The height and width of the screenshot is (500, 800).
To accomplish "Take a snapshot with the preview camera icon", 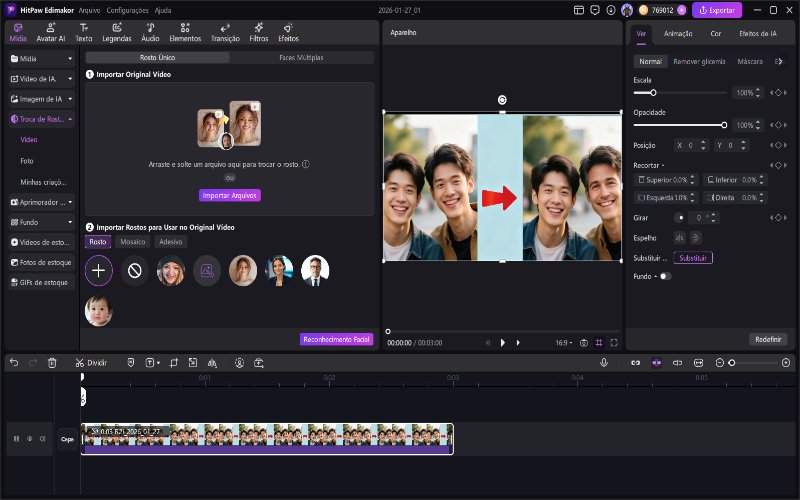I will 584,343.
